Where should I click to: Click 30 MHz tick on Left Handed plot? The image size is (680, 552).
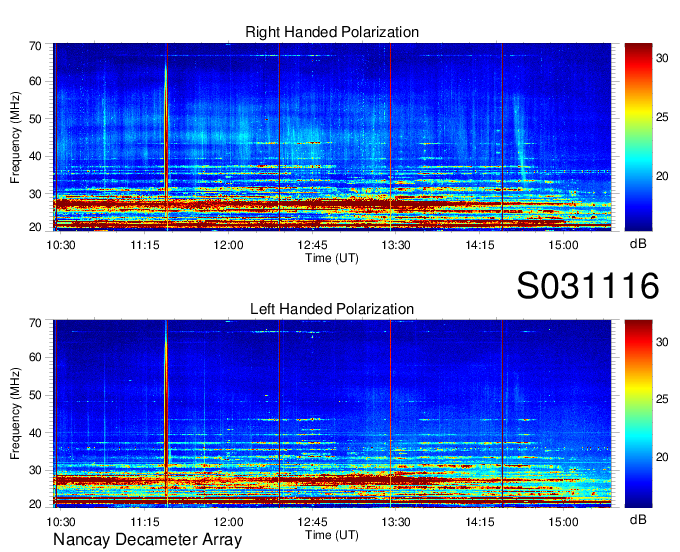tap(36, 470)
